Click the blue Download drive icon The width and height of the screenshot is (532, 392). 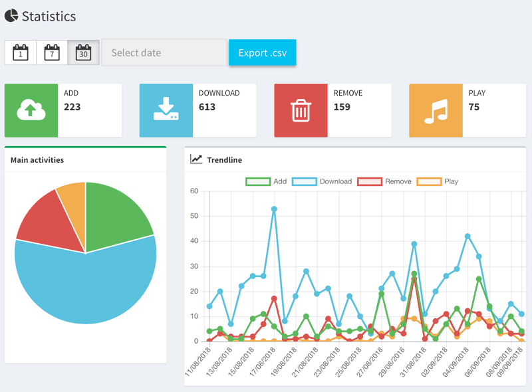tap(166, 110)
